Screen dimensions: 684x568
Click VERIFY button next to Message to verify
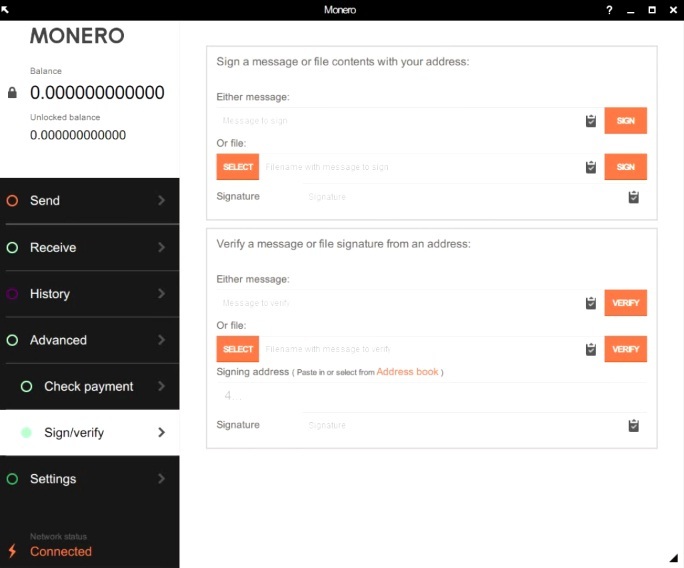tap(626, 303)
